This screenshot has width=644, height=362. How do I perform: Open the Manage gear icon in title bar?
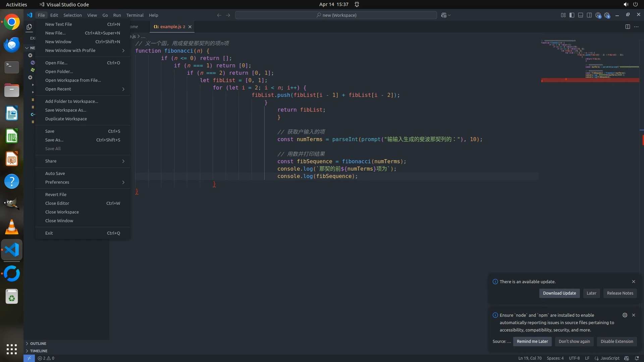point(607,15)
